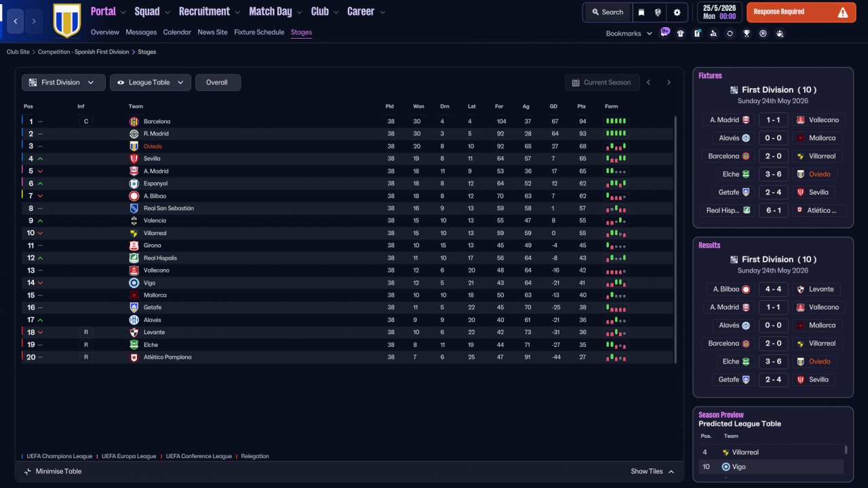Open the 9+ notifications chat icon

point(665,32)
